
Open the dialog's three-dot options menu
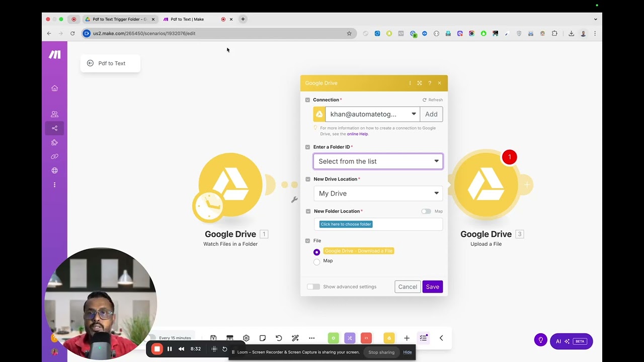pos(410,83)
